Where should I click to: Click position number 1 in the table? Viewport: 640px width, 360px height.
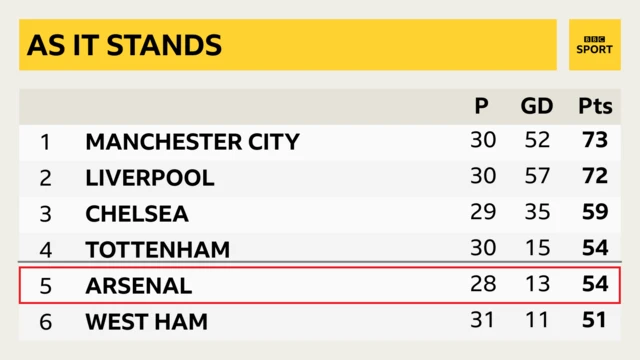(45, 142)
